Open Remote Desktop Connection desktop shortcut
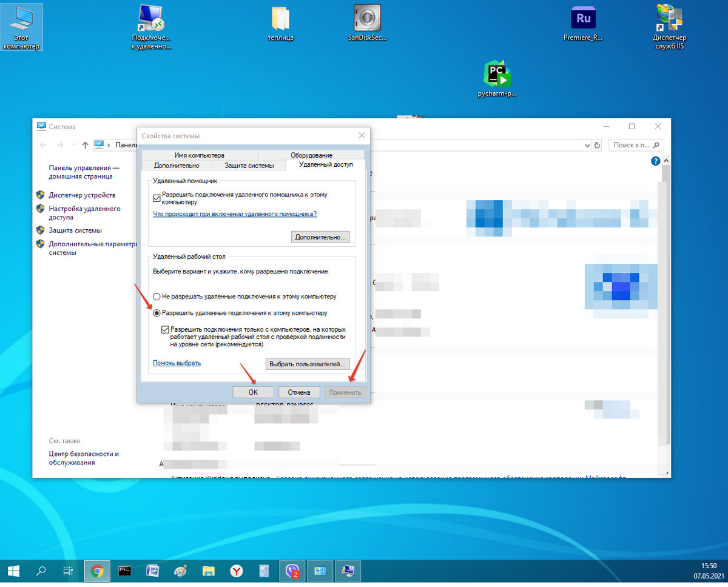728x587 pixels. [151, 27]
